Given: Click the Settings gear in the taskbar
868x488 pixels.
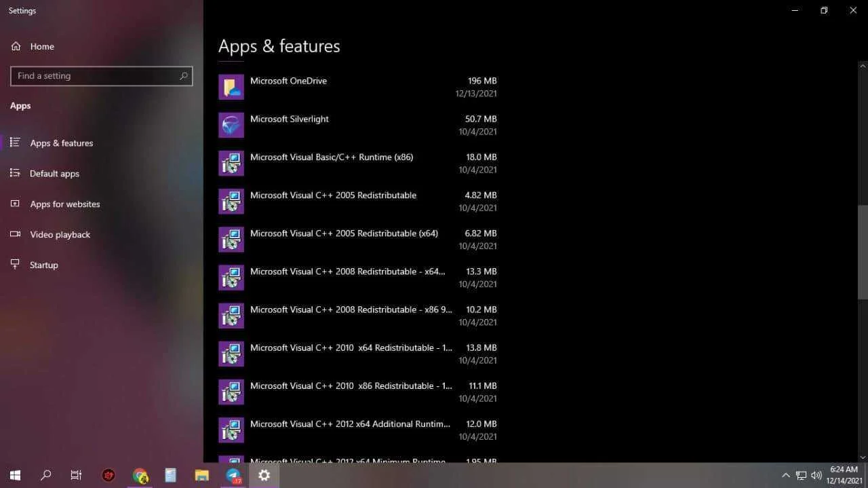Looking at the screenshot, I should point(264,475).
